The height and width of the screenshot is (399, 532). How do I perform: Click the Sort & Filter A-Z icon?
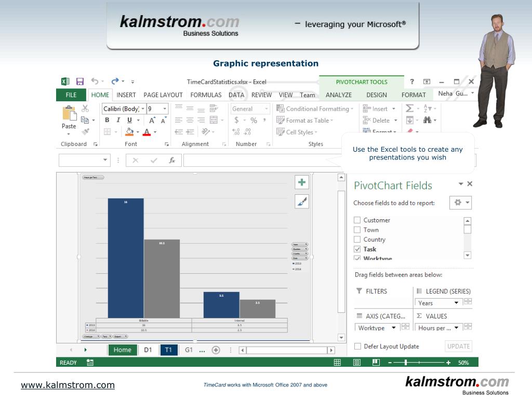click(427, 108)
